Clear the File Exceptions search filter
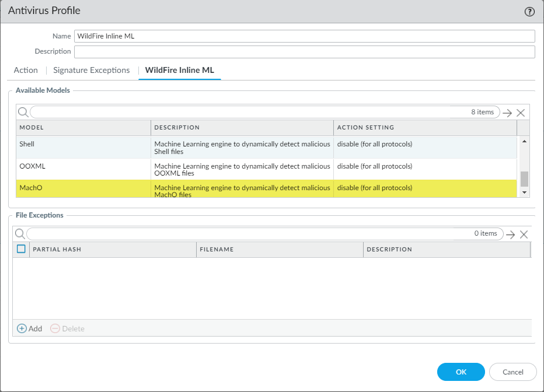The height and width of the screenshot is (392, 544). pos(524,234)
